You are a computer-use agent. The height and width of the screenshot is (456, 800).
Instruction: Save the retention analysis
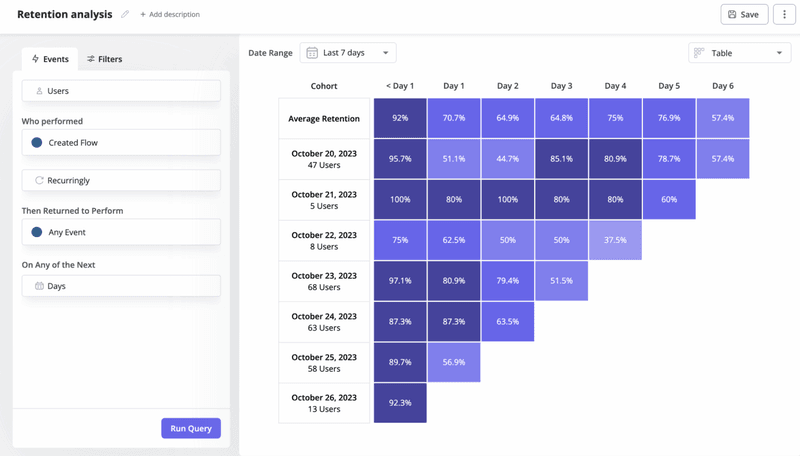pos(743,14)
